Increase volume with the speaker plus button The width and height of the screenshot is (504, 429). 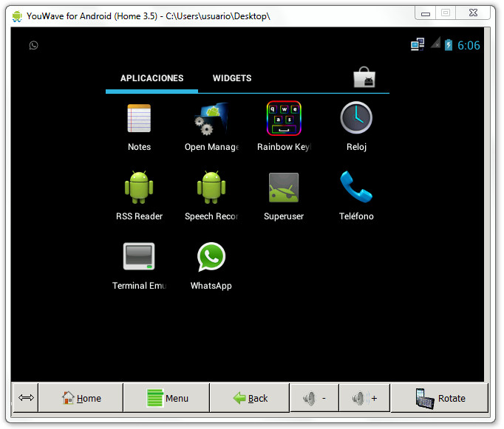364,398
